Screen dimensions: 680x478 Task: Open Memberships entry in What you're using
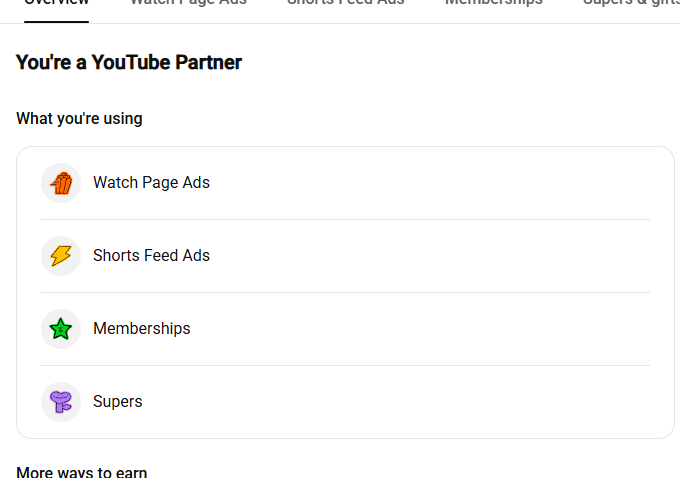pyautogui.click(x=142, y=328)
